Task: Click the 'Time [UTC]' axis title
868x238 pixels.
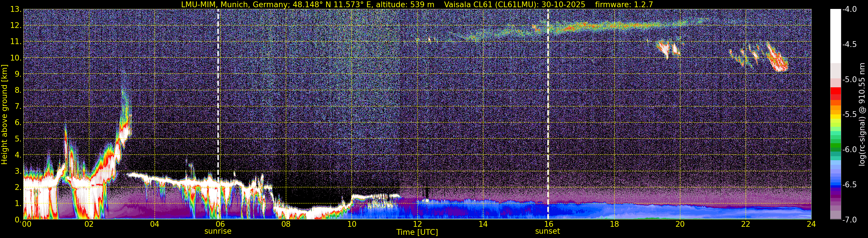Action: pos(417,232)
